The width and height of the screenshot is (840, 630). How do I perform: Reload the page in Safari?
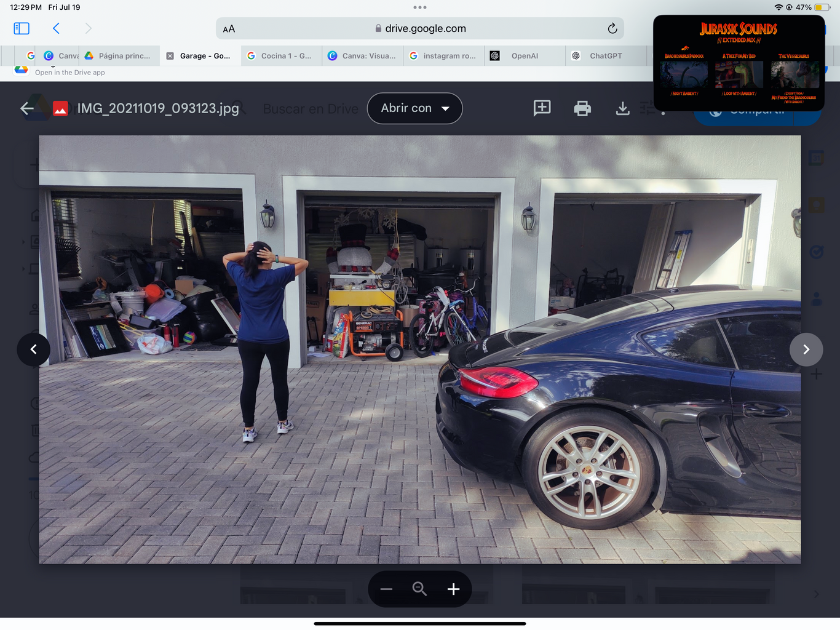(x=612, y=28)
